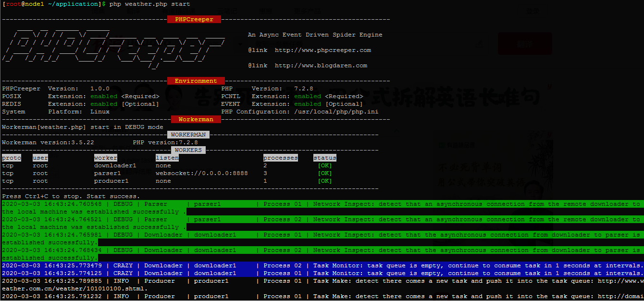The height and width of the screenshot is (301, 644).
Task: Click the EVENT extension 'enabled' value
Action: click(308, 104)
